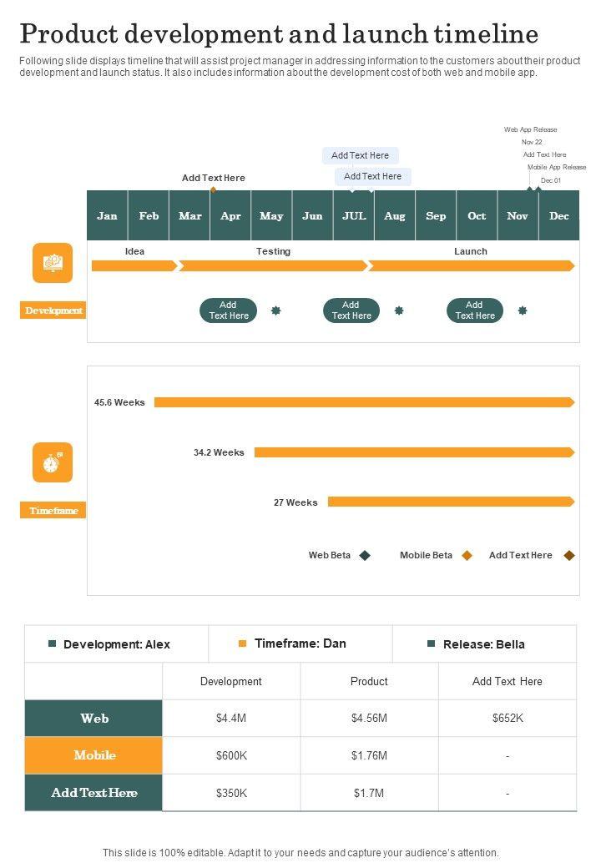This screenshot has height=868, width=601.
Task: Click the $1.7M cell
Action: [369, 793]
